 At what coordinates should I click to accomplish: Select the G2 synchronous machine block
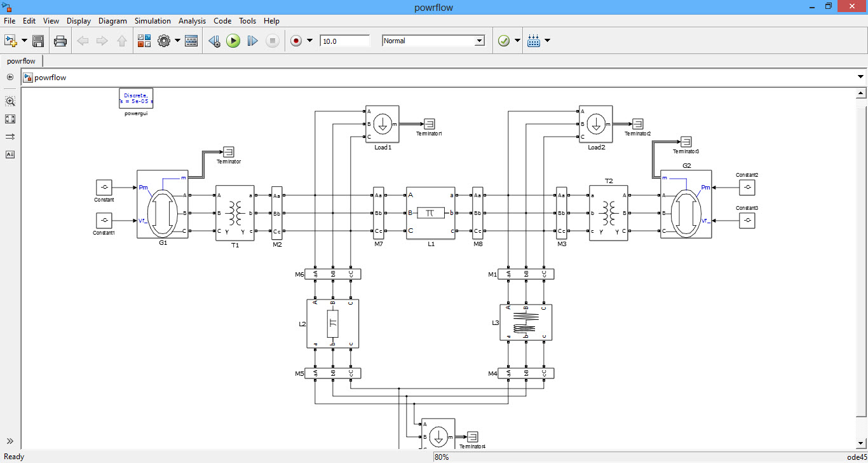pyautogui.click(x=686, y=204)
